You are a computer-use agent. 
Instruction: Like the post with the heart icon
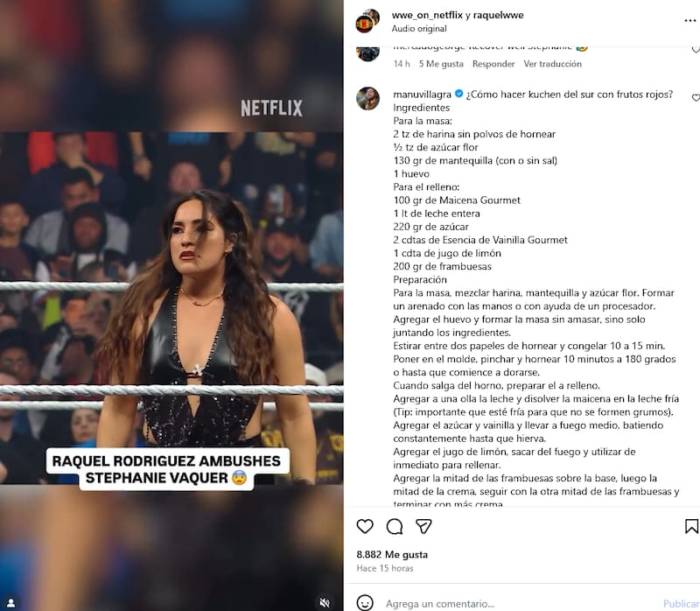pyautogui.click(x=365, y=526)
